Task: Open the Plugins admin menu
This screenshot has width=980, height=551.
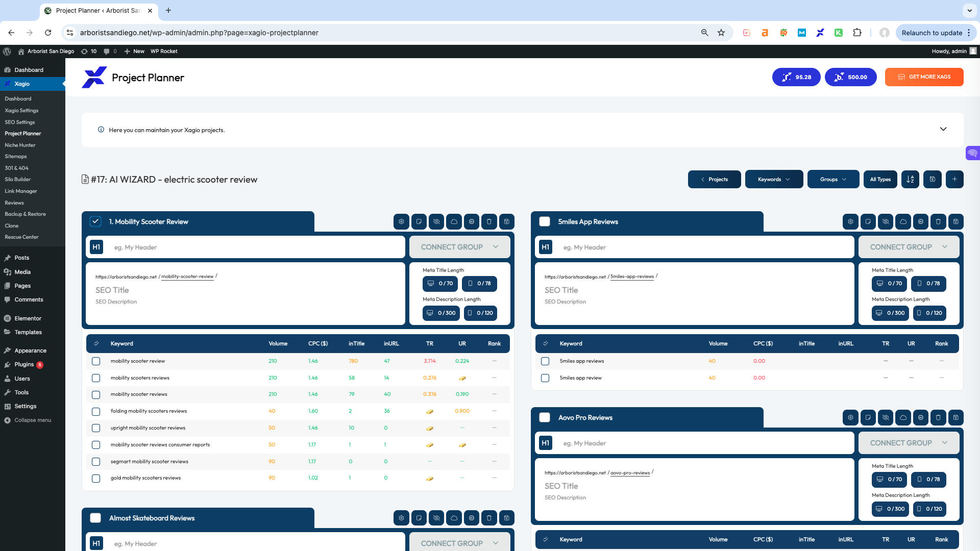Action: tap(24, 365)
